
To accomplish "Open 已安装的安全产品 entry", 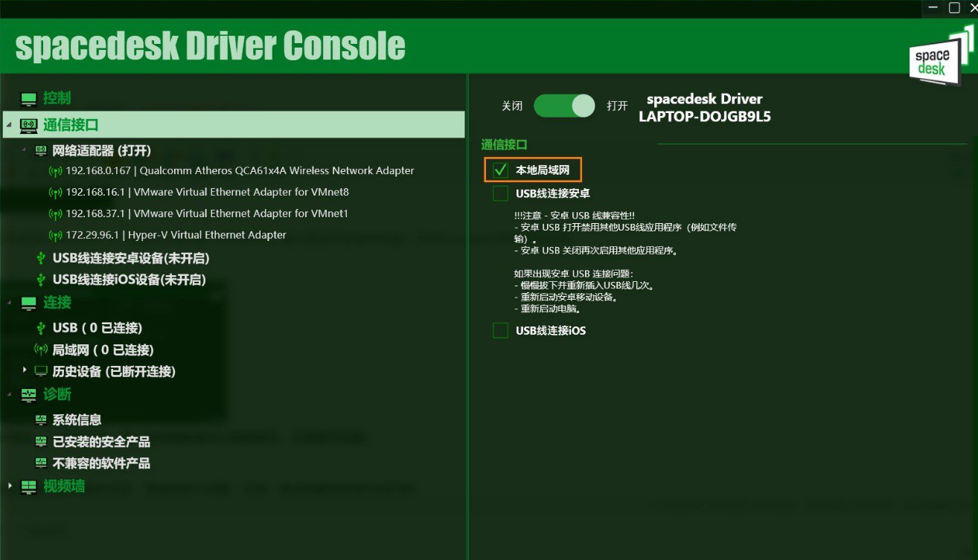I will (101, 442).
